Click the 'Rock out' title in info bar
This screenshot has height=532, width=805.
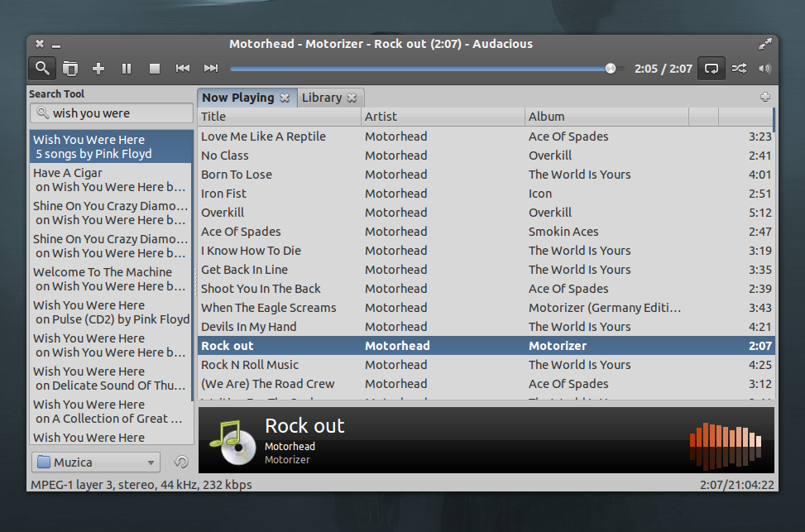(x=304, y=426)
